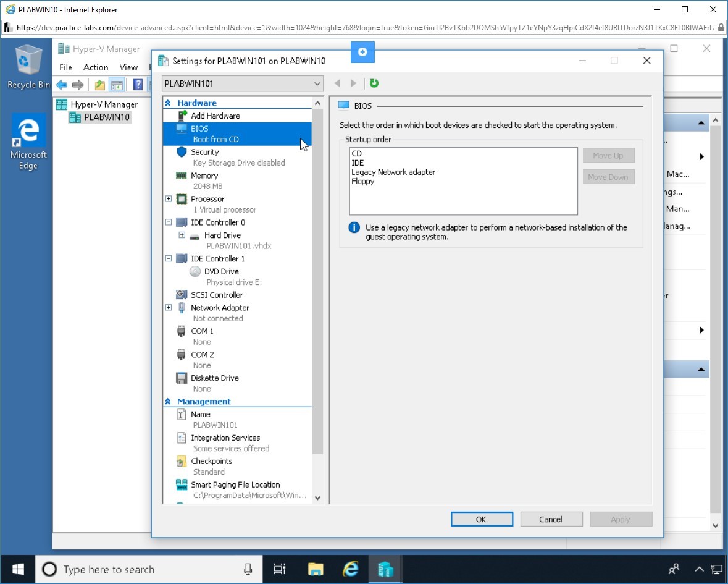Viewport: 728px width, 584px height.
Task: Click the COM 2 port icon
Action: point(182,355)
